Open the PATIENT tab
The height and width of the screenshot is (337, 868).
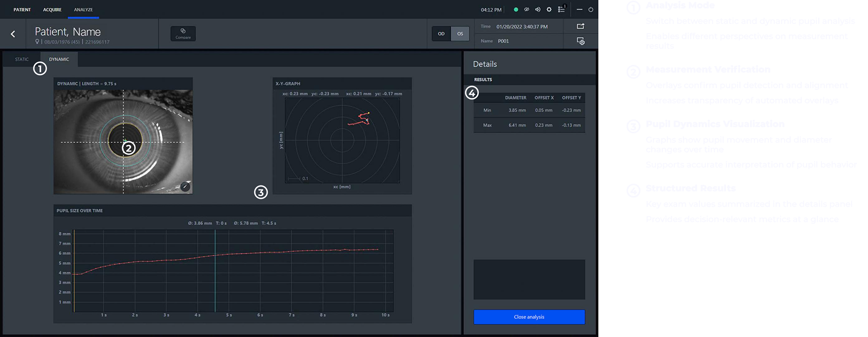click(x=22, y=9)
